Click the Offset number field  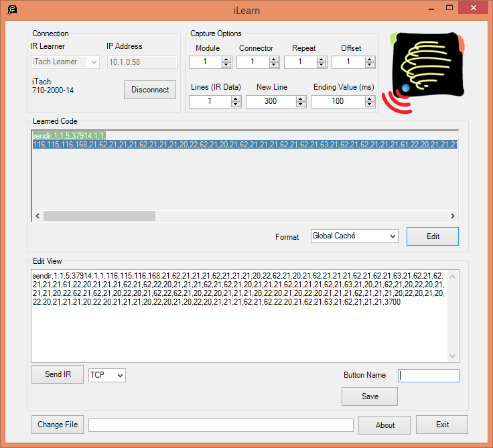[349, 62]
